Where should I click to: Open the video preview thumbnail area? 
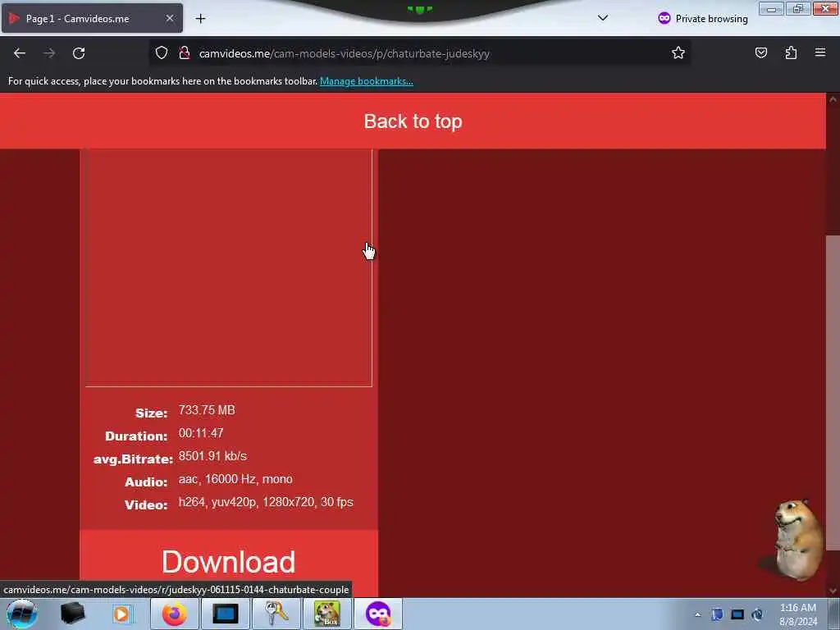point(229,267)
